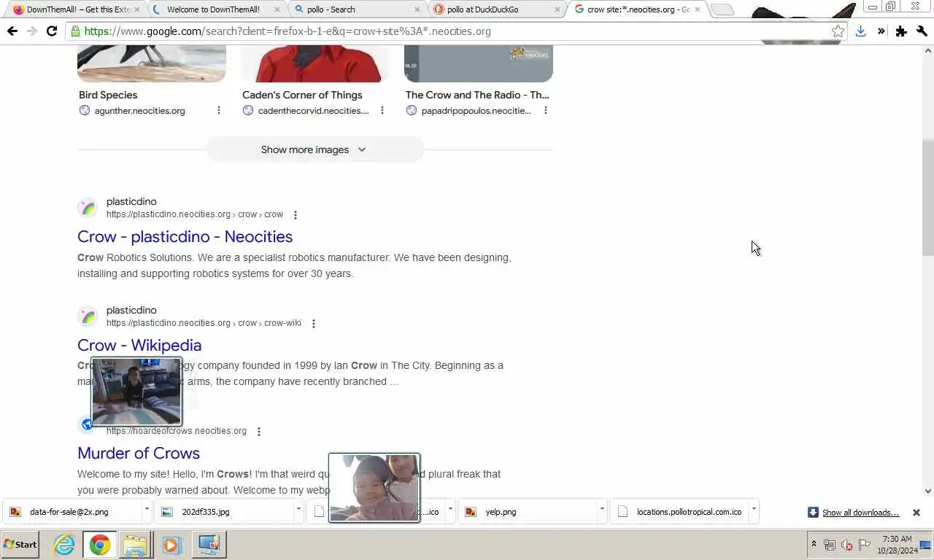Open more options for papadripopoulos.neocities image
The height and width of the screenshot is (560, 934).
546,111
